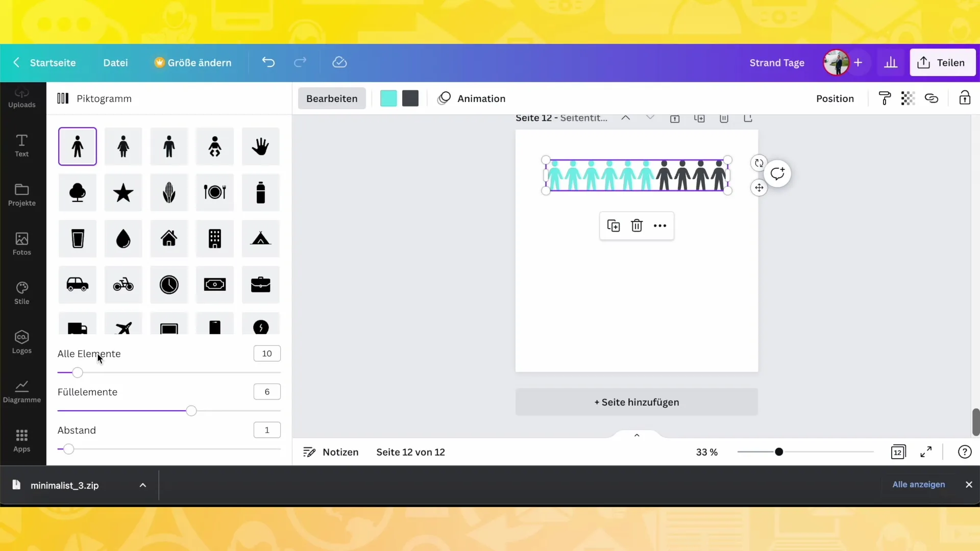
Task: Select the car piktogramm icon
Action: [78, 285]
